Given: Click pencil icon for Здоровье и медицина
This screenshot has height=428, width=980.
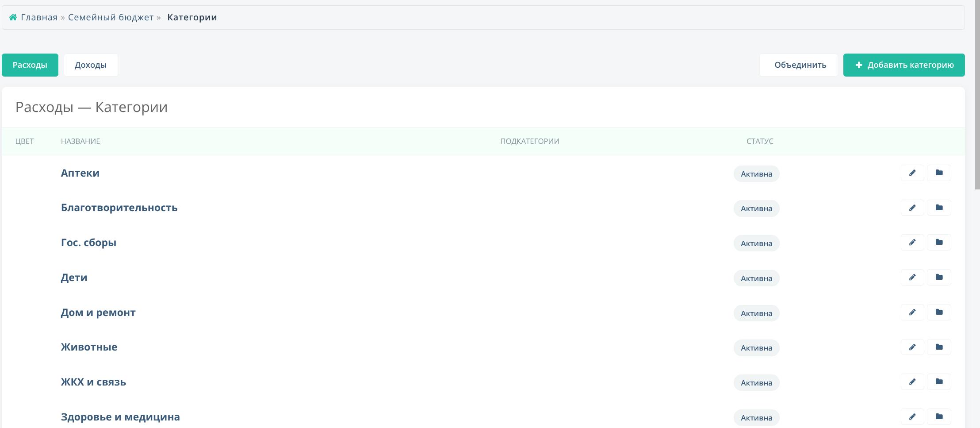Looking at the screenshot, I should pyautogui.click(x=912, y=417).
